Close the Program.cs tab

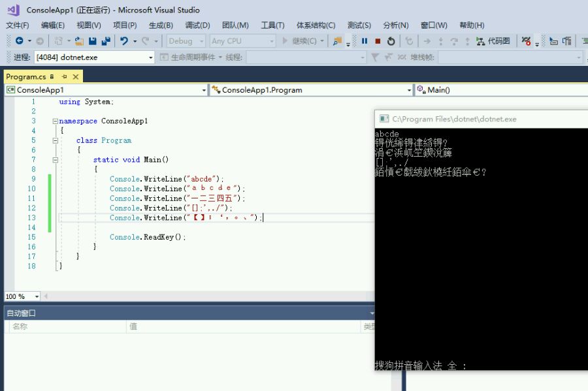coord(76,77)
